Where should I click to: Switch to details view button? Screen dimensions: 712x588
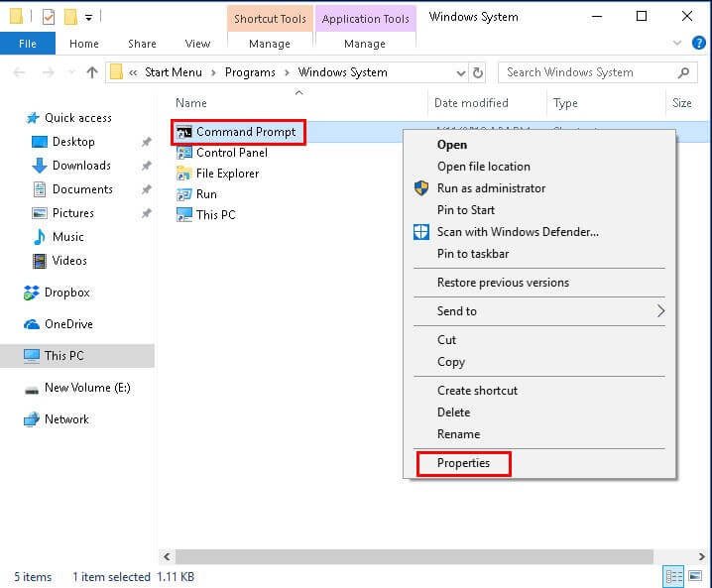[674, 576]
